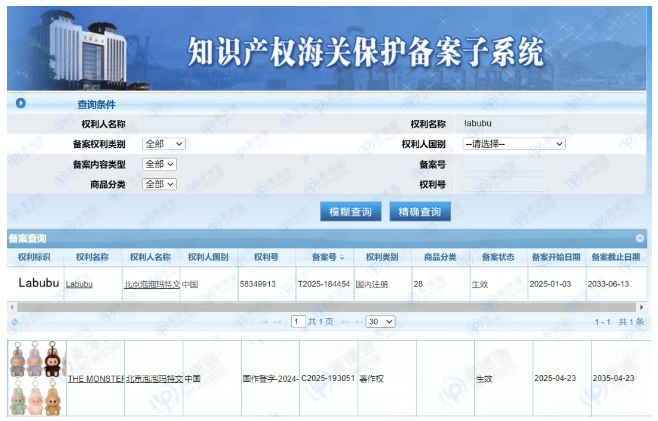Collapse the 查询条件 section with circular arrow icon
Screen dimensions: 658x421
tap(21, 103)
